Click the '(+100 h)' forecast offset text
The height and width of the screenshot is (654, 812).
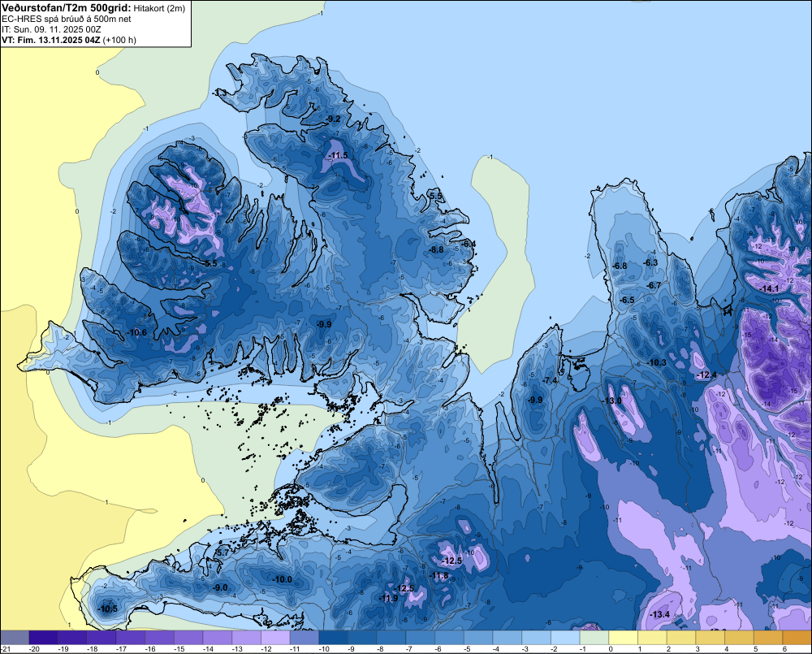[119, 40]
